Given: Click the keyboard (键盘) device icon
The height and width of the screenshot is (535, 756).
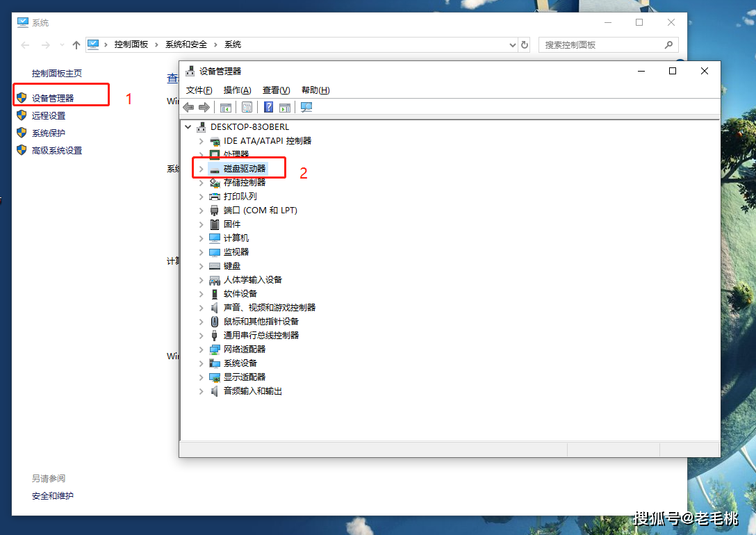Looking at the screenshot, I should tap(215, 266).
